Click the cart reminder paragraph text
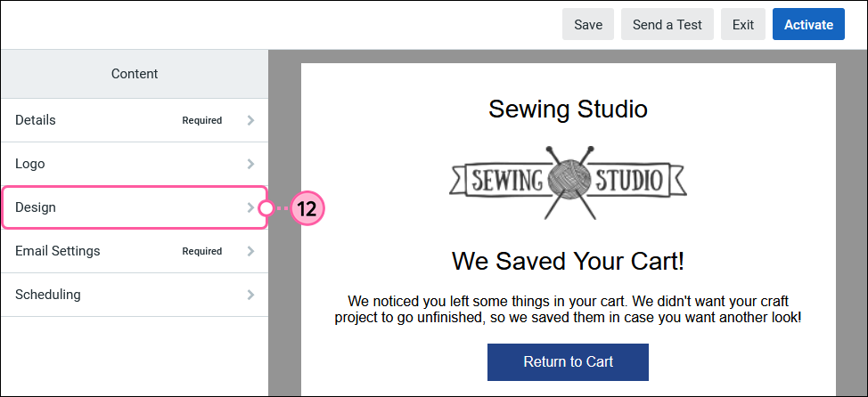Image resolution: width=868 pixels, height=397 pixels. coord(568,310)
